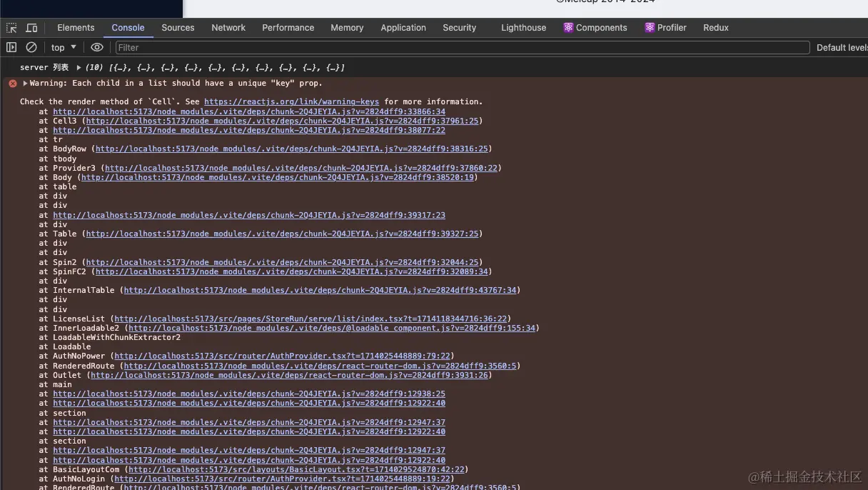Open the AuthNoPower AuthProvider.tsx link
Image resolution: width=868 pixels, height=490 pixels.
click(282, 356)
